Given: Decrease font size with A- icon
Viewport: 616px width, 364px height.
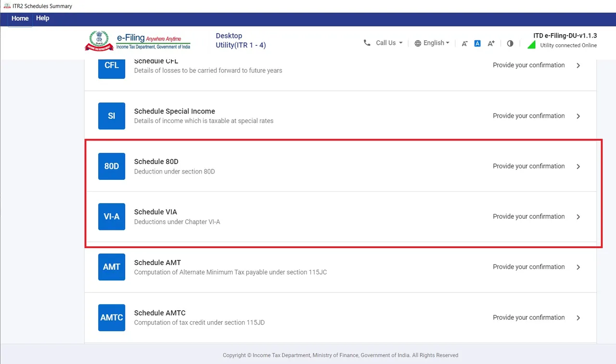Looking at the screenshot, I should point(464,43).
